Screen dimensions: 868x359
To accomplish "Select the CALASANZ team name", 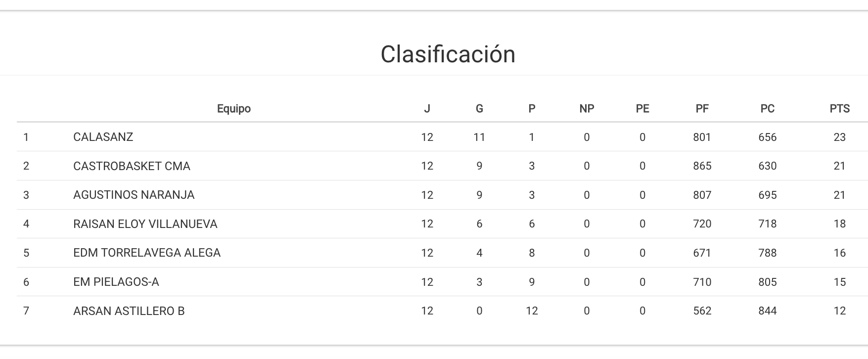I will pos(103,137).
